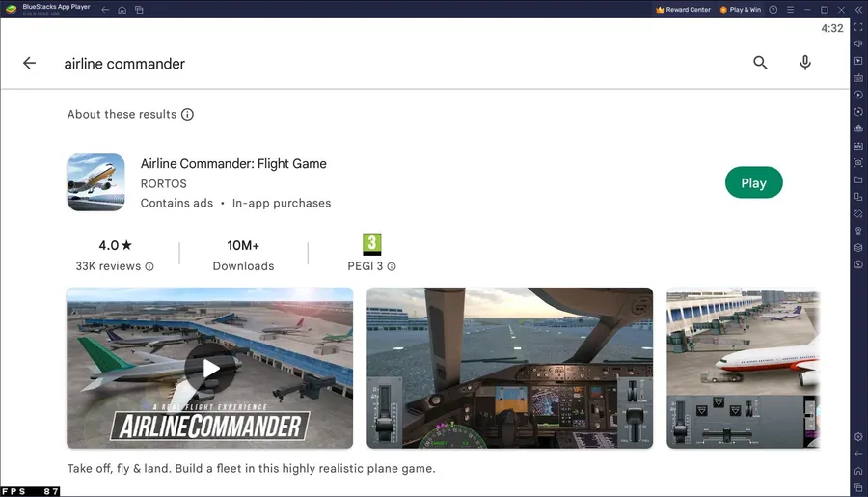Viewport: 868px width, 497px height.
Task: View info next to PEGI 3
Action: coord(392,266)
